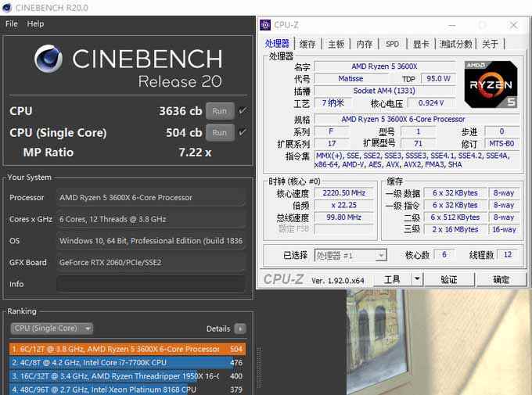Screen dimensions: 532x395
Task: Click the Info input field
Action: point(151,284)
